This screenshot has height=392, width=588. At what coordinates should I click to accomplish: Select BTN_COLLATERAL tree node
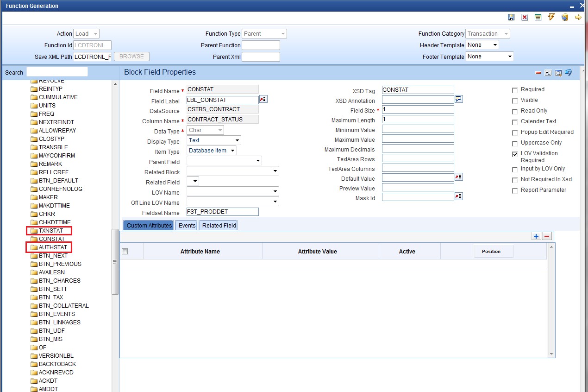tap(63, 306)
